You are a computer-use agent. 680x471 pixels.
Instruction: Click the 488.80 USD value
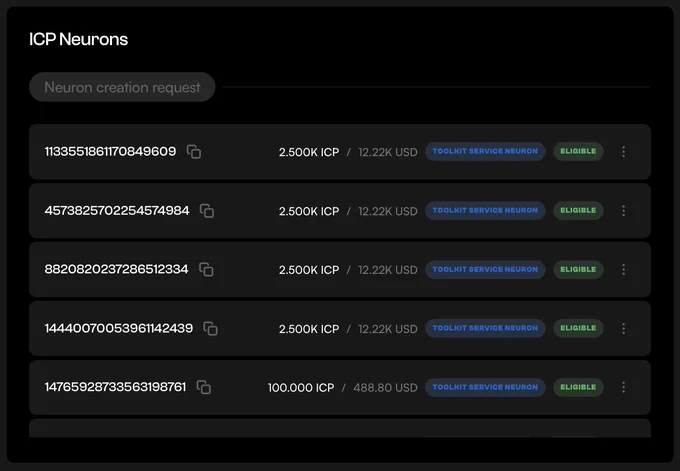[385, 387]
